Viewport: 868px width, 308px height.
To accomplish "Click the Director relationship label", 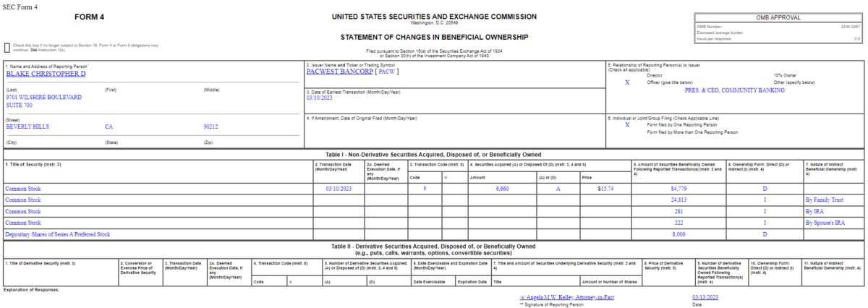I will (x=655, y=75).
